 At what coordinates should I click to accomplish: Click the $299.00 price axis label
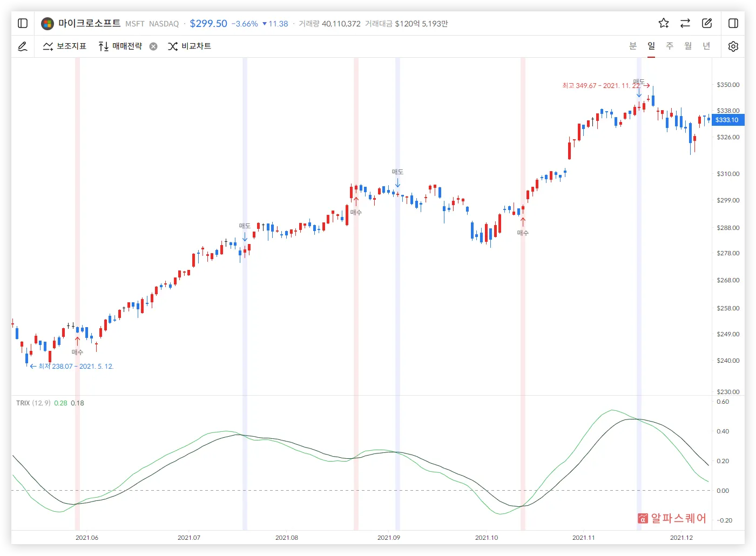pos(728,200)
